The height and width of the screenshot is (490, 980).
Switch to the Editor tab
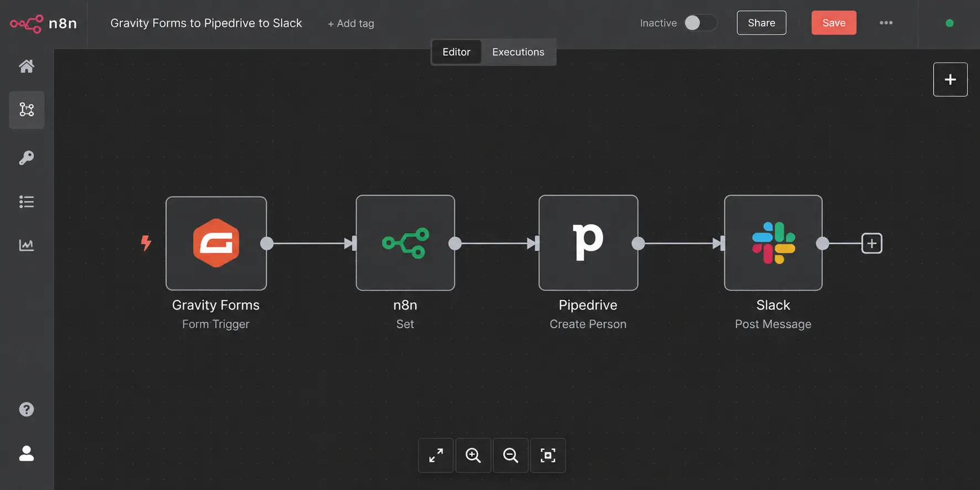[456, 52]
